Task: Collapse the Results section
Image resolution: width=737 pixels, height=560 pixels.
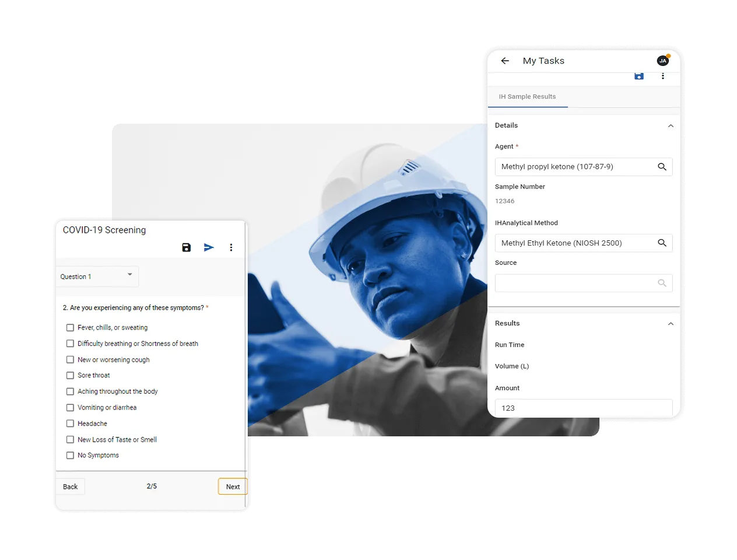Action: (671, 323)
